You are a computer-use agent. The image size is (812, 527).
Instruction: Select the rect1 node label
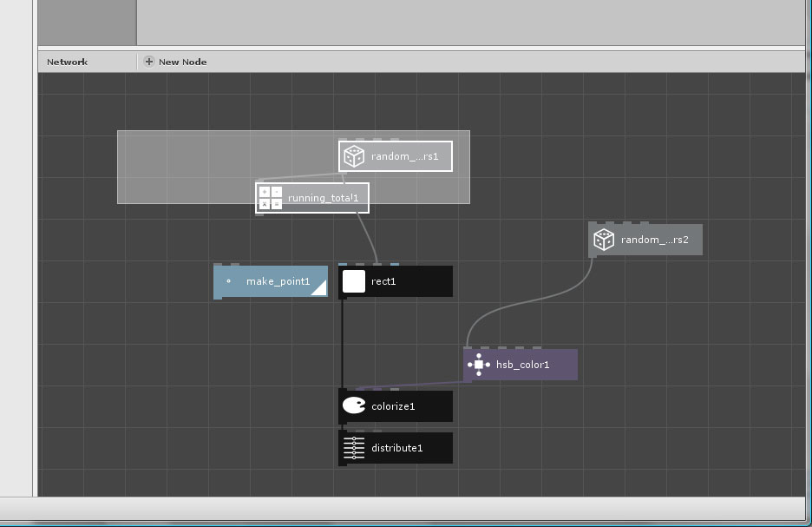(x=383, y=281)
